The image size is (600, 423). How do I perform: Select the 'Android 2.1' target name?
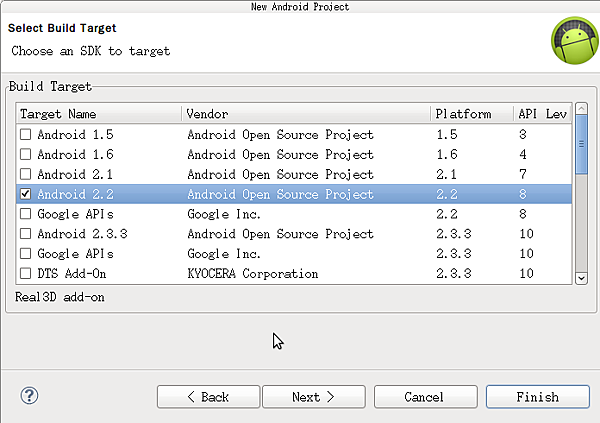(x=75, y=174)
